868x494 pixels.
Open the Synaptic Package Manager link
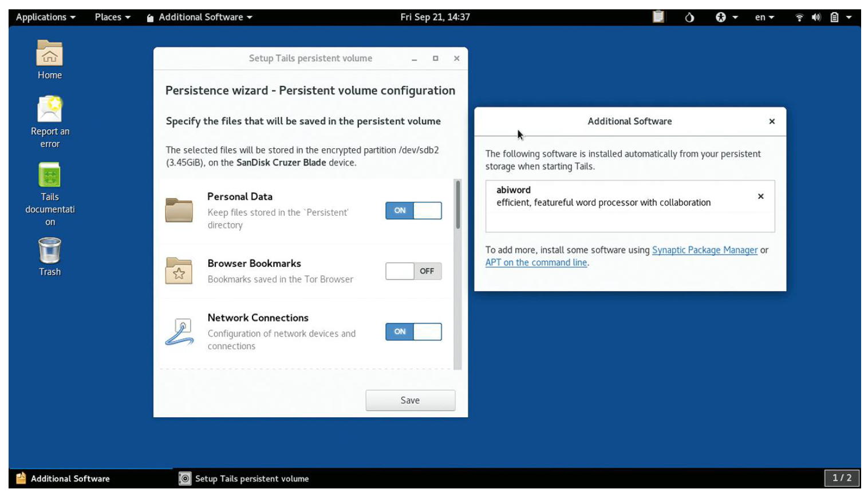[x=704, y=250]
